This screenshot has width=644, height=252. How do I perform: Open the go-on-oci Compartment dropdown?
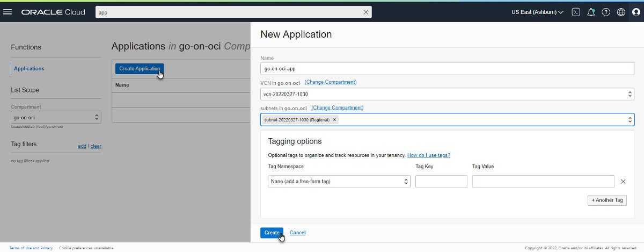point(56,117)
